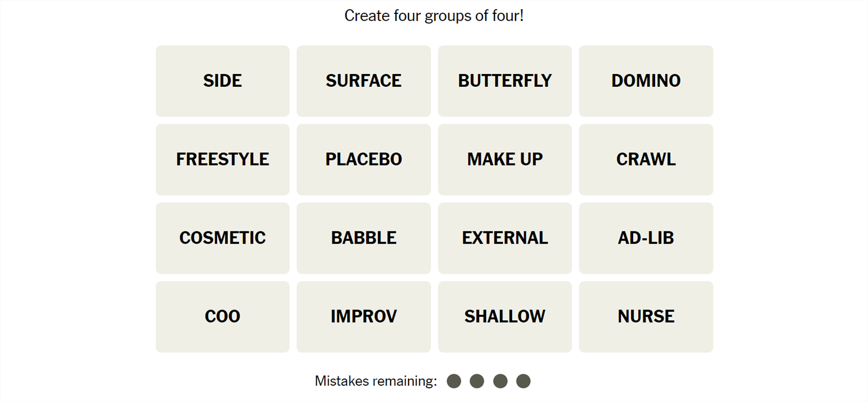The width and height of the screenshot is (868, 402).
Task: Select the AD-LIB word tile
Action: click(x=646, y=238)
